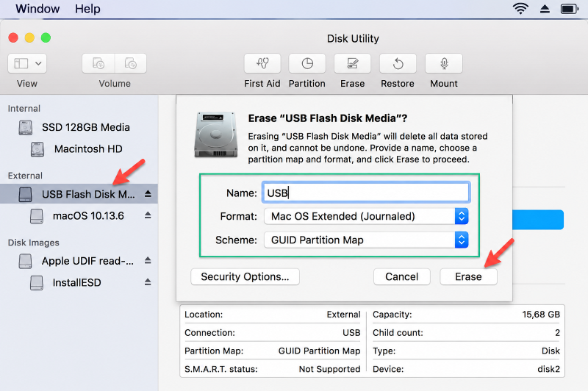Click the remove volume toolbar icon
This screenshot has height=391, width=588.
click(131, 63)
